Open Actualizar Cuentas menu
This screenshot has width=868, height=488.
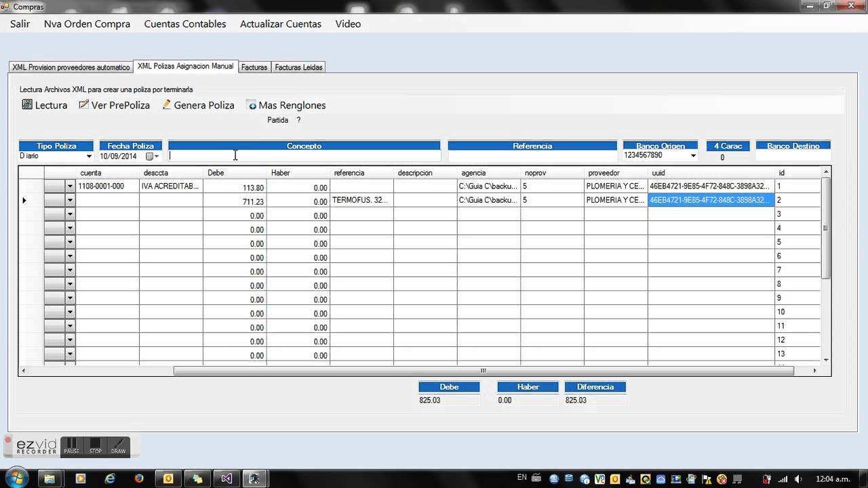281,24
